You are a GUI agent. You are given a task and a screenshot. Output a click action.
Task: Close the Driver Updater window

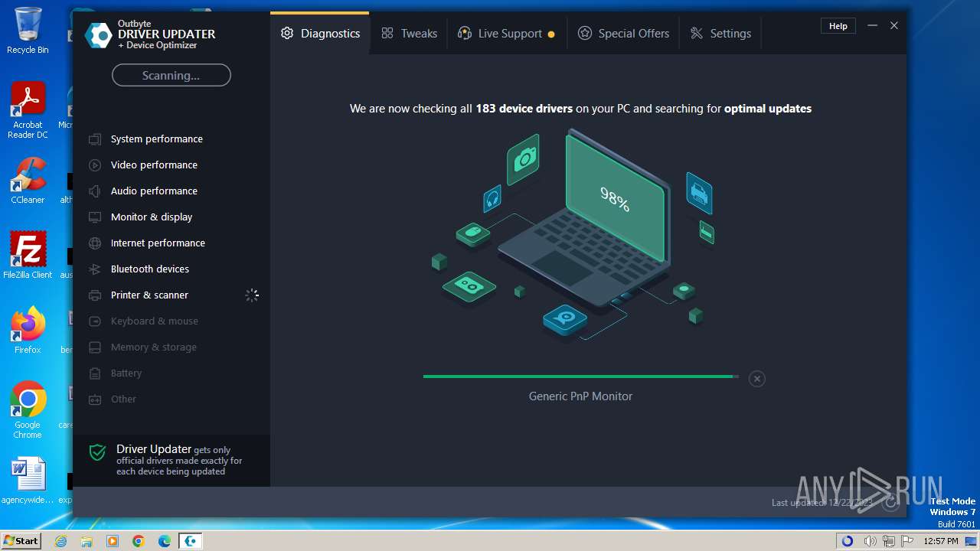(x=893, y=26)
